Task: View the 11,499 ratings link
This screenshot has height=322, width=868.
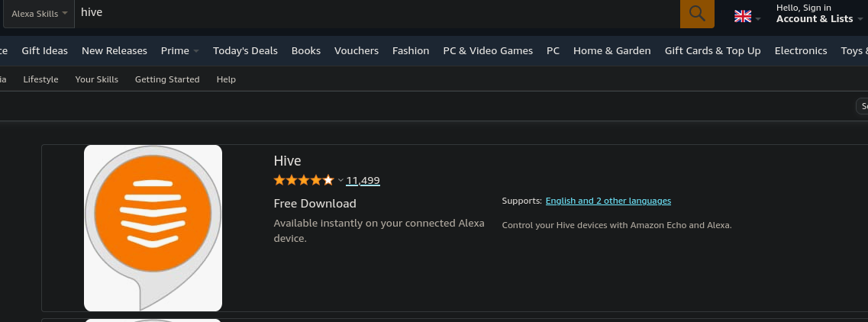Action: pos(363,180)
